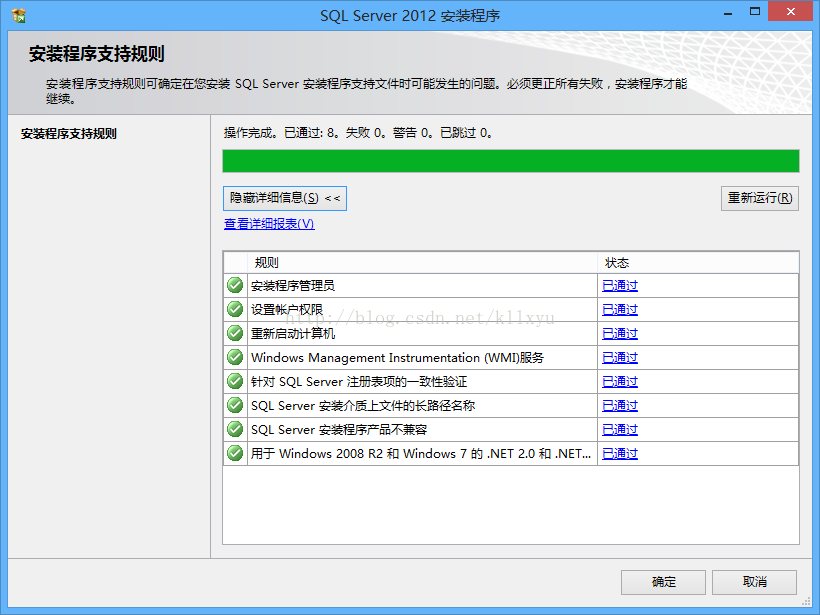The image size is (820, 615).
Task: Maximize the SQL Server 2012 setup window
Action: 755,12
